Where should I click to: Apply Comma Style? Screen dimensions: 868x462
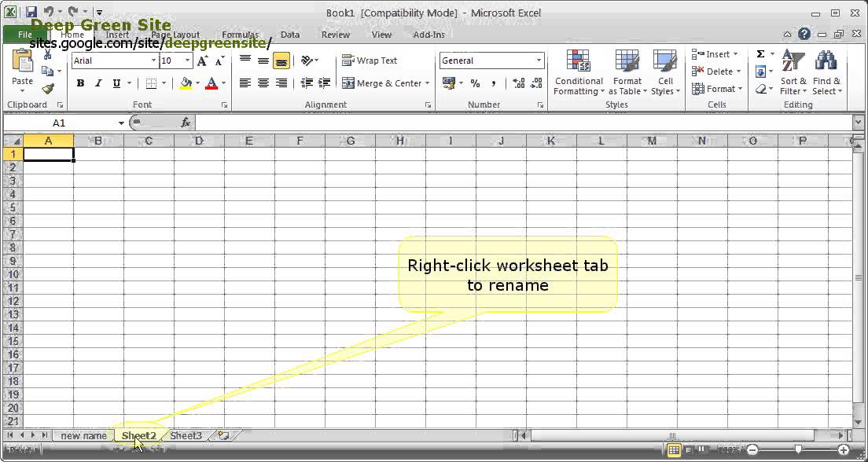493,83
